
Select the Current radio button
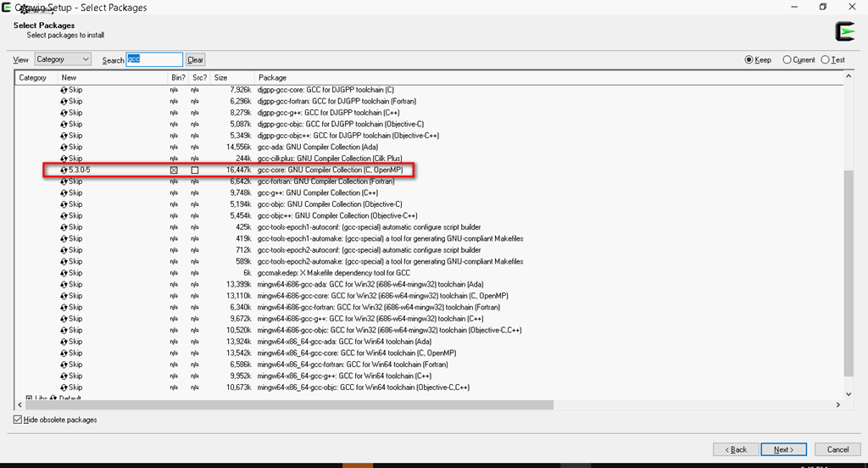pyautogui.click(x=787, y=60)
